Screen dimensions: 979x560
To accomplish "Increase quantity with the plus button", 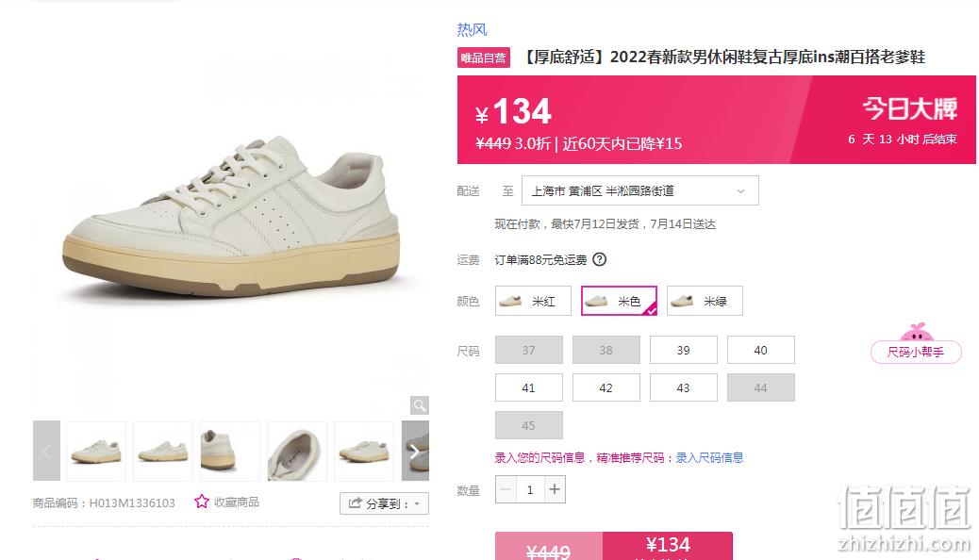I will pos(555,489).
